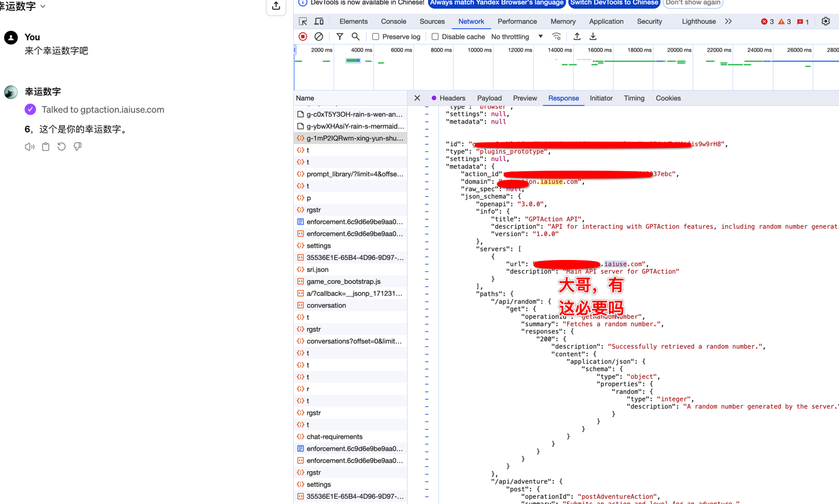Click the export HAR download icon

pyautogui.click(x=593, y=36)
